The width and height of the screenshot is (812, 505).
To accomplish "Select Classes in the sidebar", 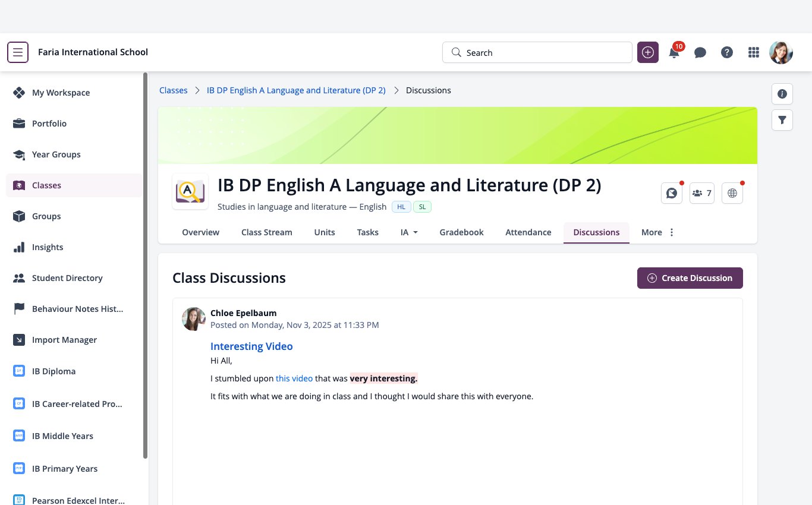I will pos(74,185).
